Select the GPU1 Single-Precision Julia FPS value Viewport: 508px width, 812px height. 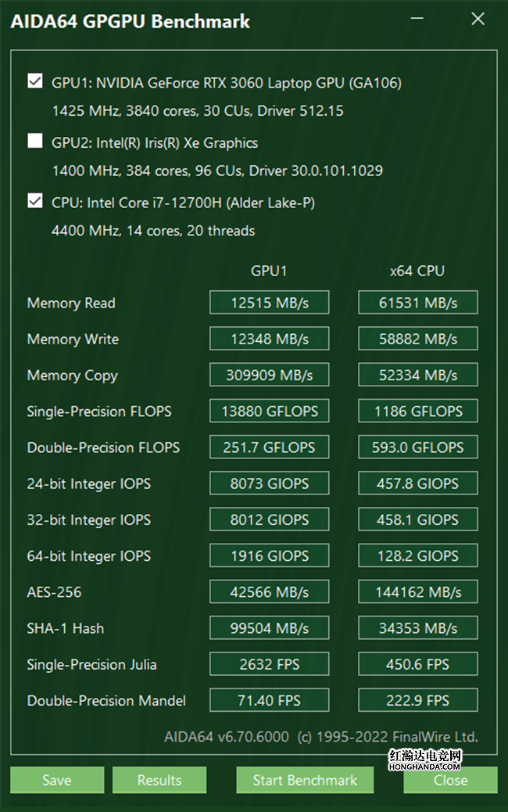269,664
